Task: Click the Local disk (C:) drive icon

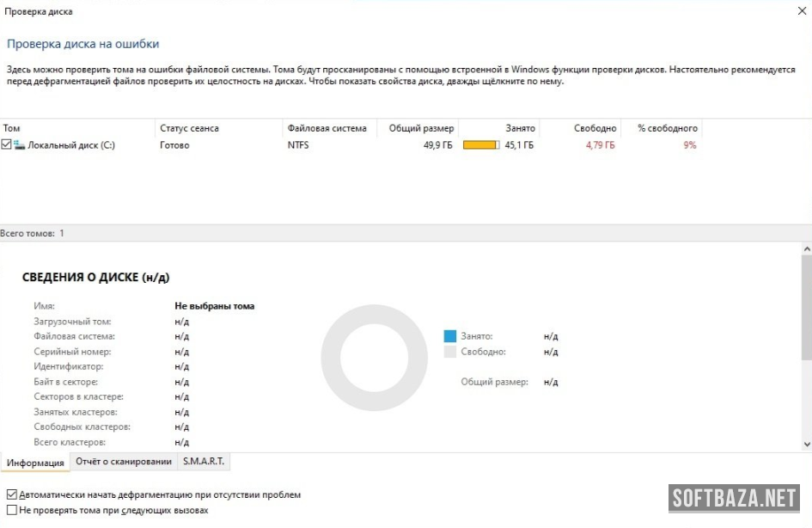Action: pos(20,145)
